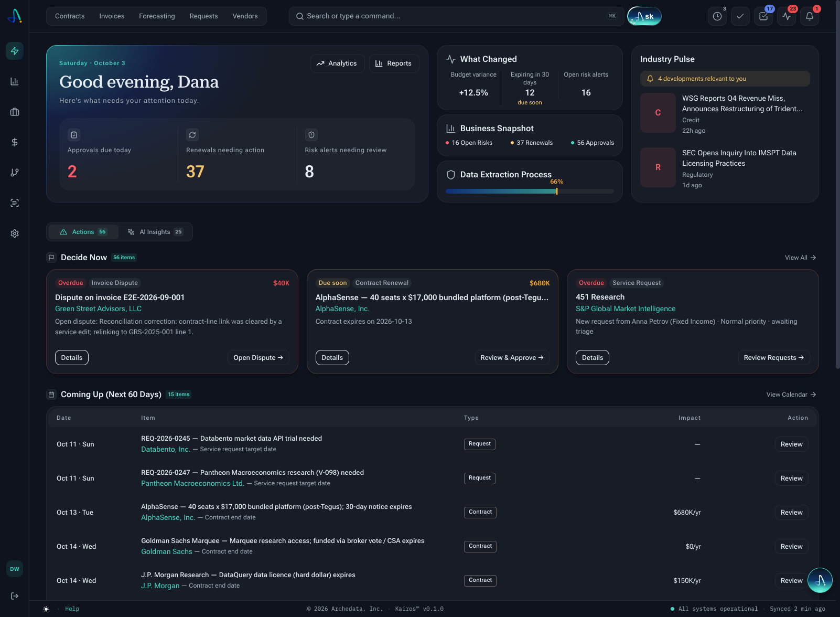Open the Vendors nav item

(x=245, y=16)
